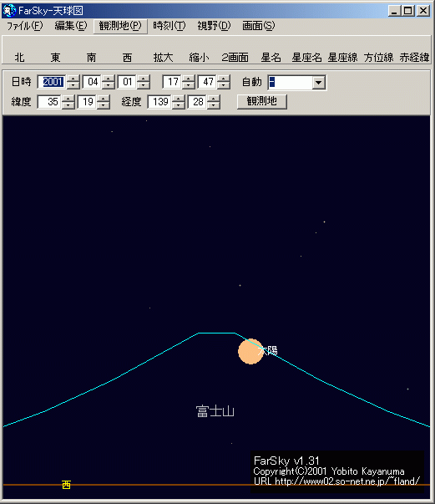The width and height of the screenshot is (435, 504).
Task: Decrease the minute value 47 with the stepper
Action: point(224,85)
